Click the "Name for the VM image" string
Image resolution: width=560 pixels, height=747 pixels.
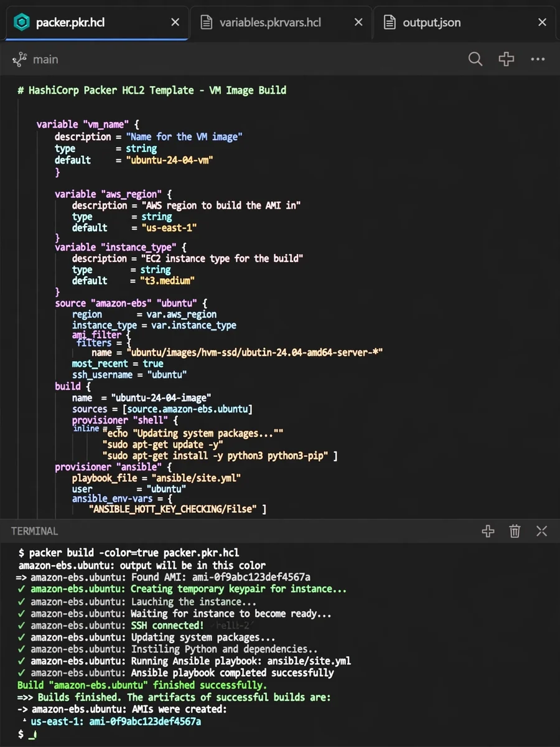(x=184, y=136)
